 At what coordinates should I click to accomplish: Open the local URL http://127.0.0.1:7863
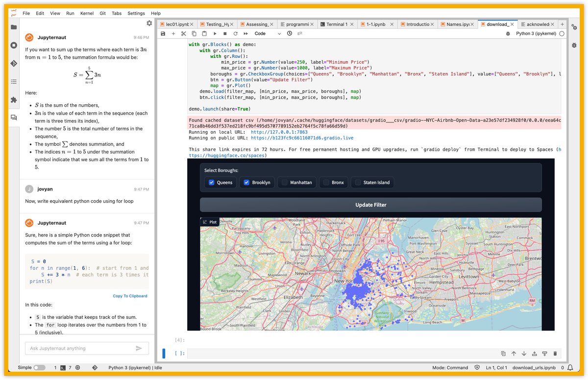pyautogui.click(x=279, y=132)
